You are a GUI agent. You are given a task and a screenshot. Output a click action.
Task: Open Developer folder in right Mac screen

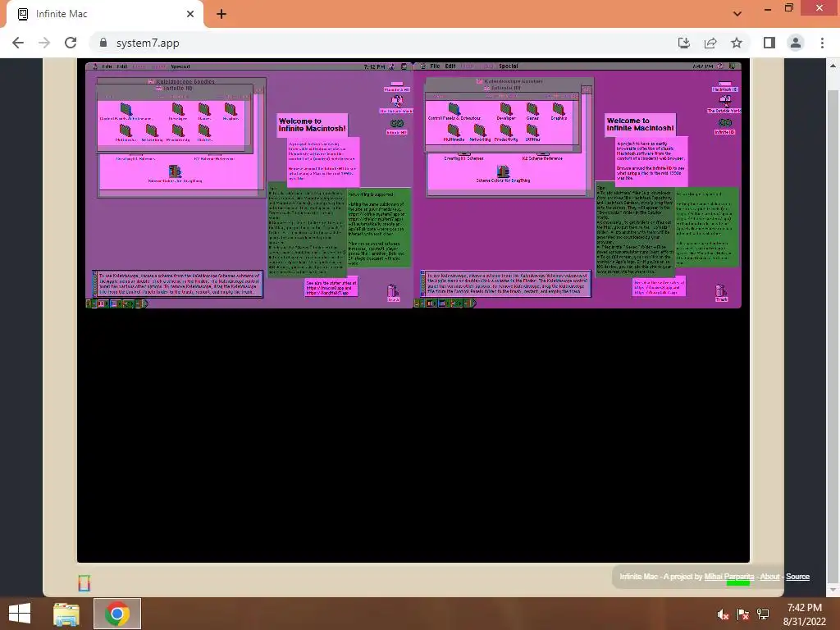click(505, 112)
